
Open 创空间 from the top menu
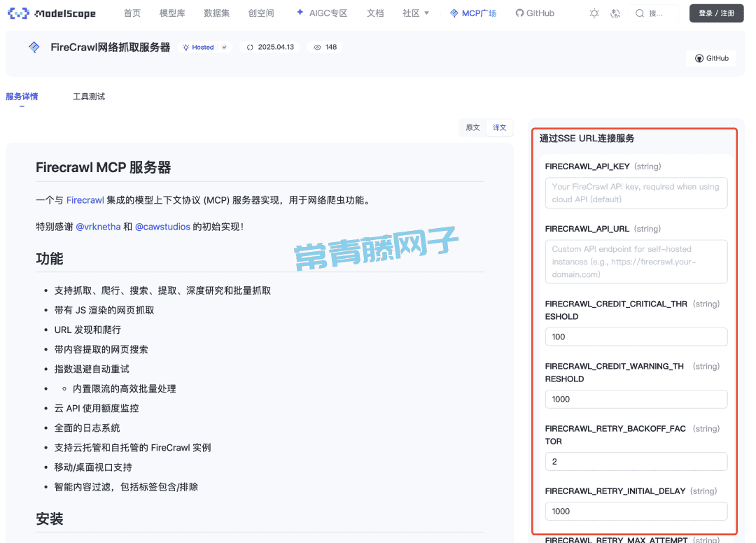(x=261, y=13)
